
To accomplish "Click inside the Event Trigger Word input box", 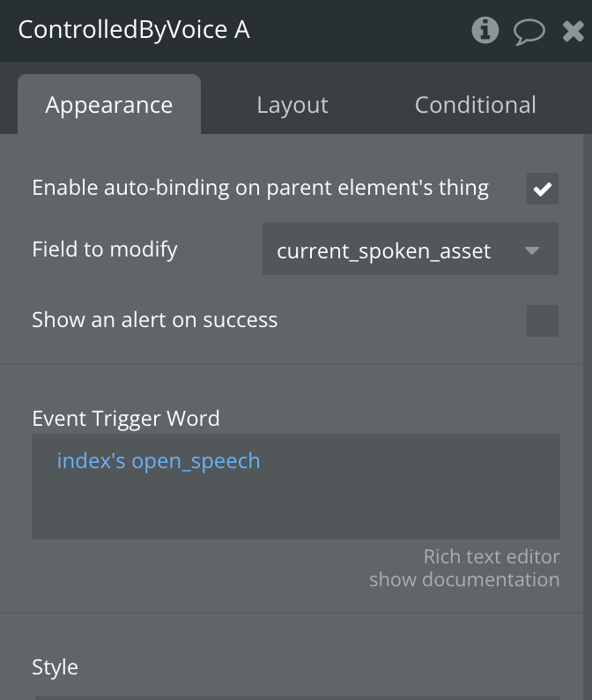I will pos(296,486).
